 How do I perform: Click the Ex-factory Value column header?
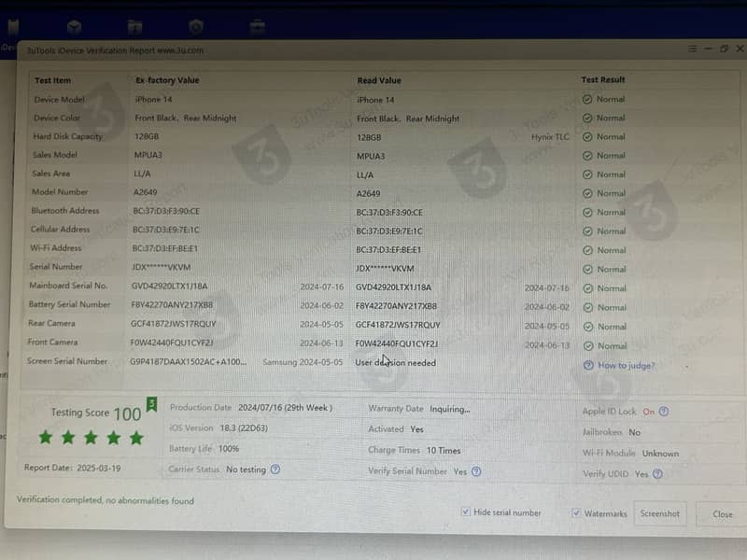tap(167, 80)
